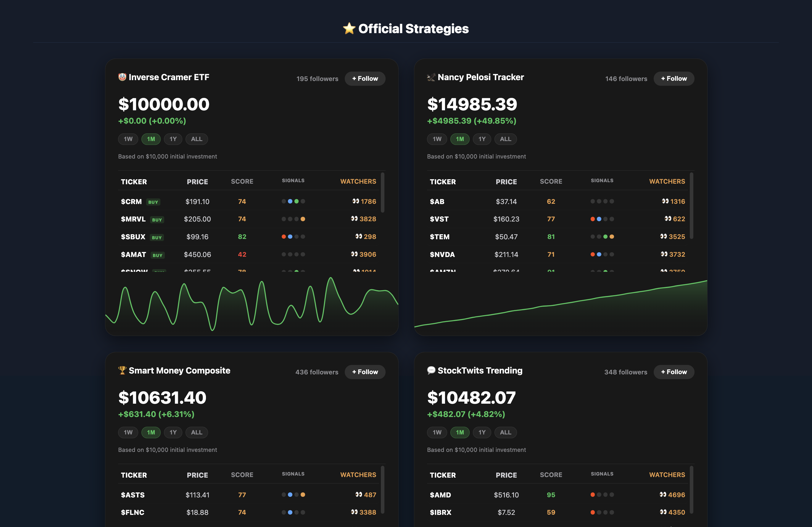The width and height of the screenshot is (812, 527).
Task: Click the Inverse Cramer ETF clown icon
Action: tap(122, 77)
